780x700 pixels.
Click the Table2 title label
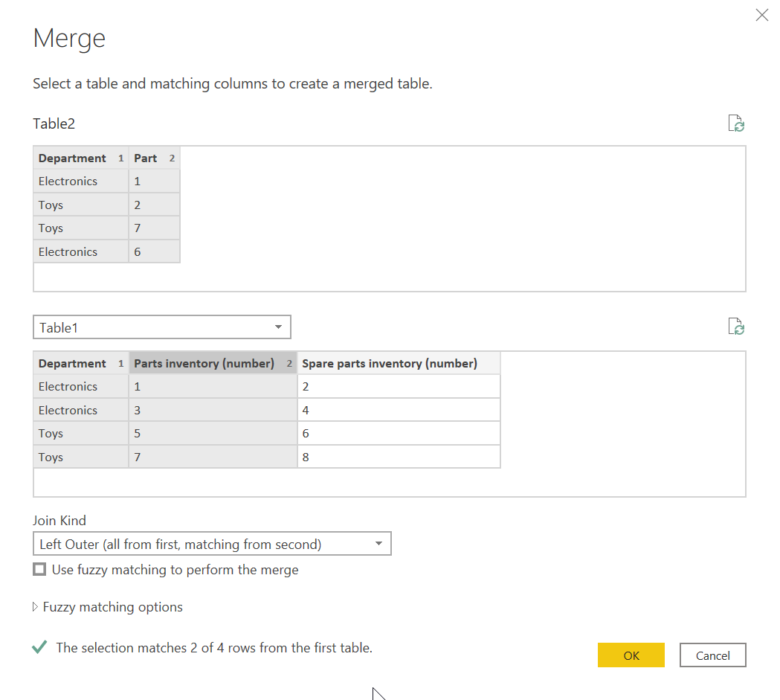click(54, 123)
